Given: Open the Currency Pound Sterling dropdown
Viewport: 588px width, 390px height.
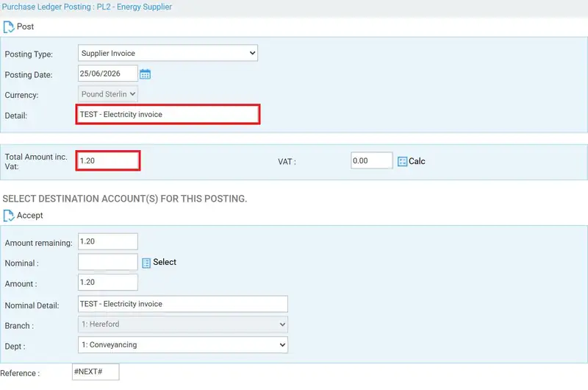Looking at the screenshot, I should (x=107, y=94).
